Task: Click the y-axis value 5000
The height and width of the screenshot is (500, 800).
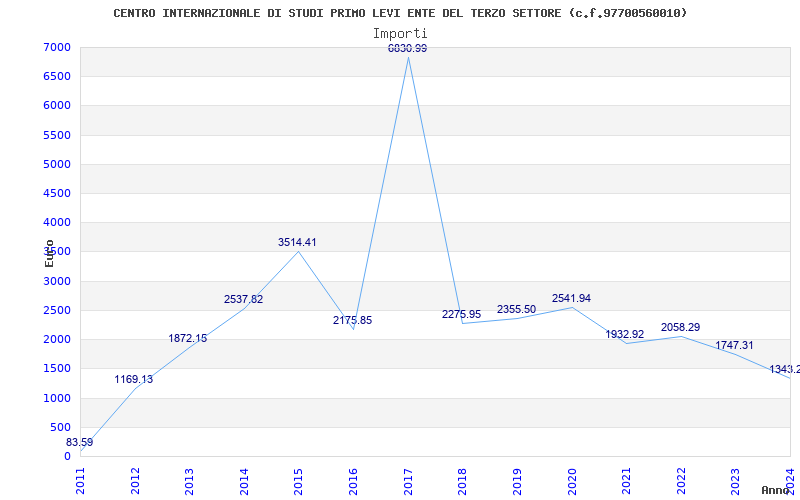Action: (57, 164)
